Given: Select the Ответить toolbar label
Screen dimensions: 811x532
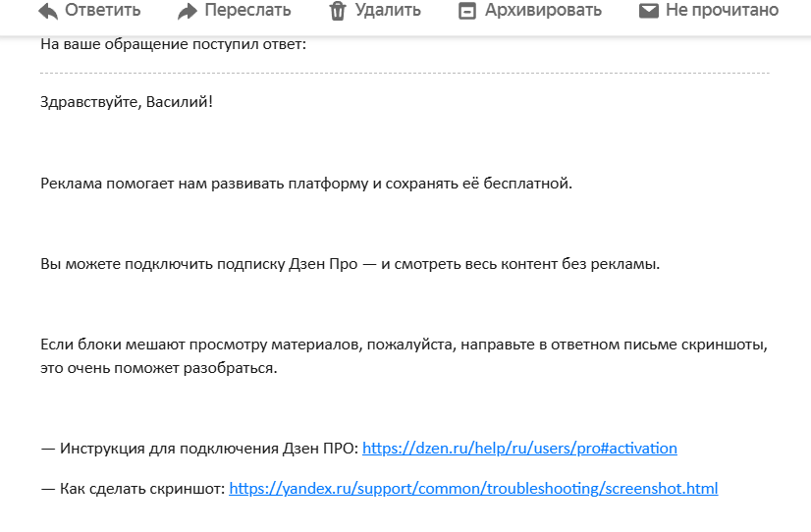Looking at the screenshot, I should 102,10.
